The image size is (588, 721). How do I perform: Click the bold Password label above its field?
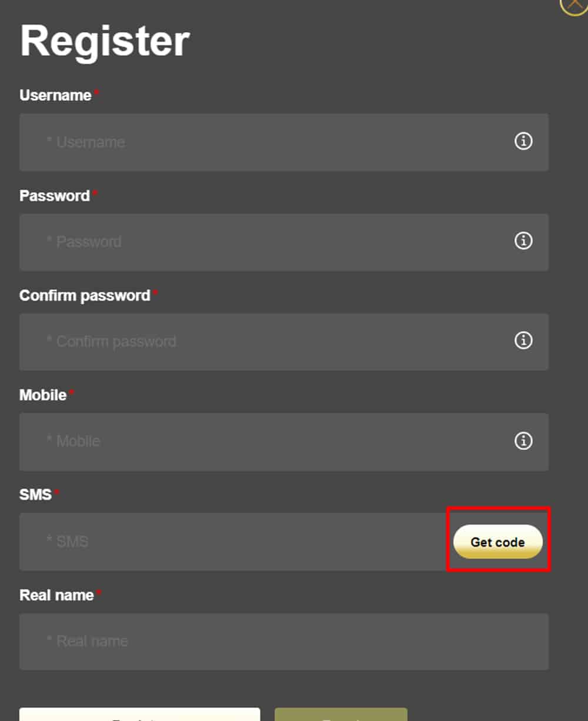pos(54,196)
